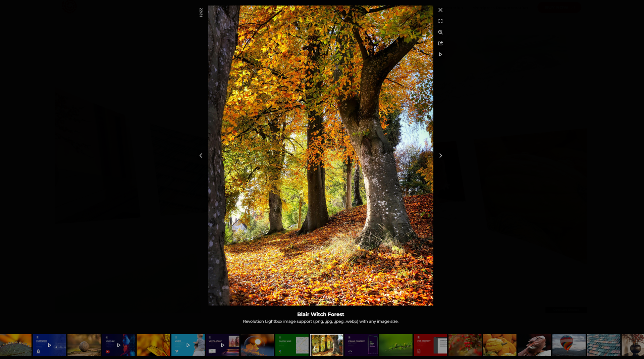Image resolution: width=644 pixels, height=359 pixels.
Task: Select the water droplets on leaf thumbnail
Action: (x=16, y=345)
